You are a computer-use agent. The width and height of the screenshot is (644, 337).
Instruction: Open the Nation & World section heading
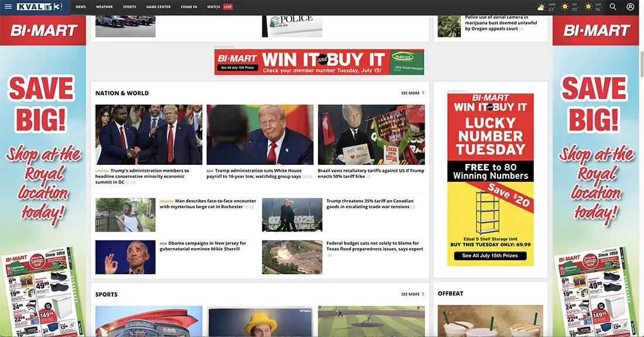(x=122, y=93)
